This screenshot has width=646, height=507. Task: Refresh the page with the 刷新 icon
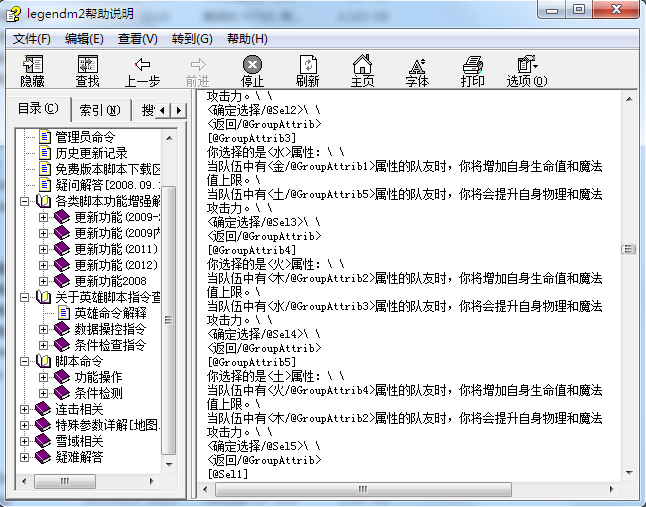[x=307, y=70]
